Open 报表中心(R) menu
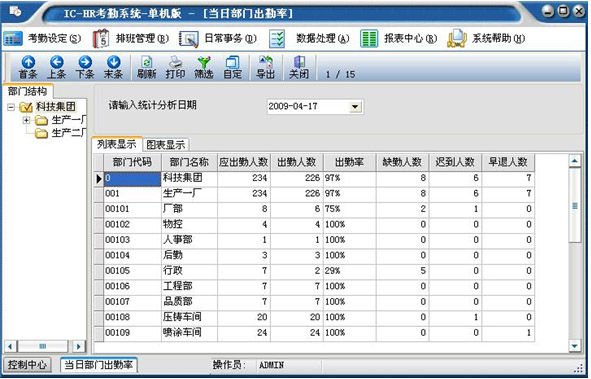The height and width of the screenshot is (379, 591). coord(398,38)
